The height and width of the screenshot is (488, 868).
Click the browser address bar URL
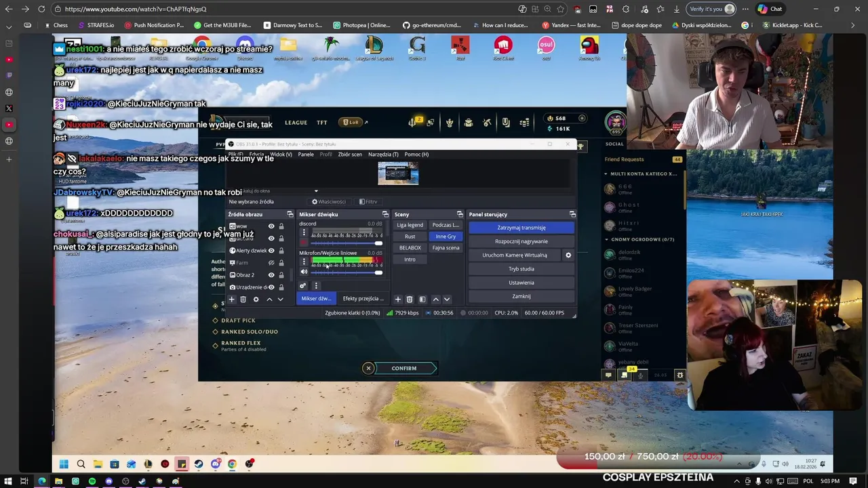pos(136,9)
